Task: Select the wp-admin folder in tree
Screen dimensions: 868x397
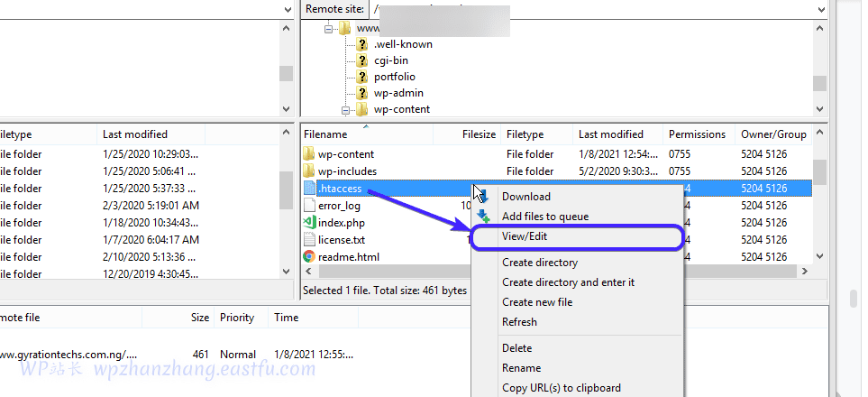Action: [x=398, y=93]
